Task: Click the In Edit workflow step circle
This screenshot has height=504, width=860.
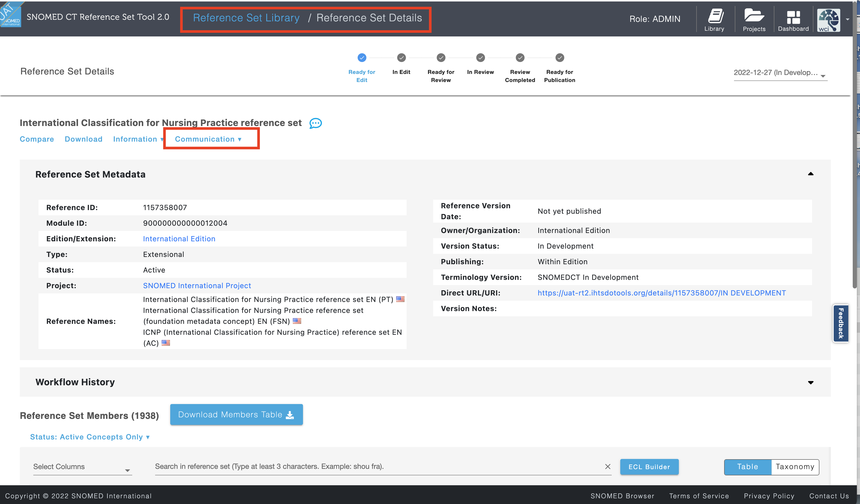Action: [401, 58]
